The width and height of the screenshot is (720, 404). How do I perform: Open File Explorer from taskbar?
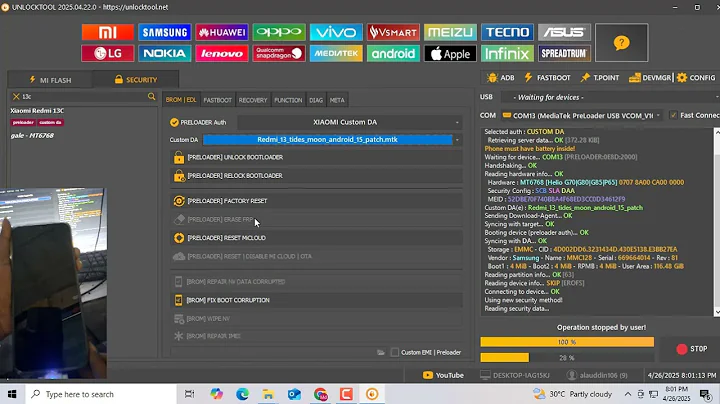(268, 394)
